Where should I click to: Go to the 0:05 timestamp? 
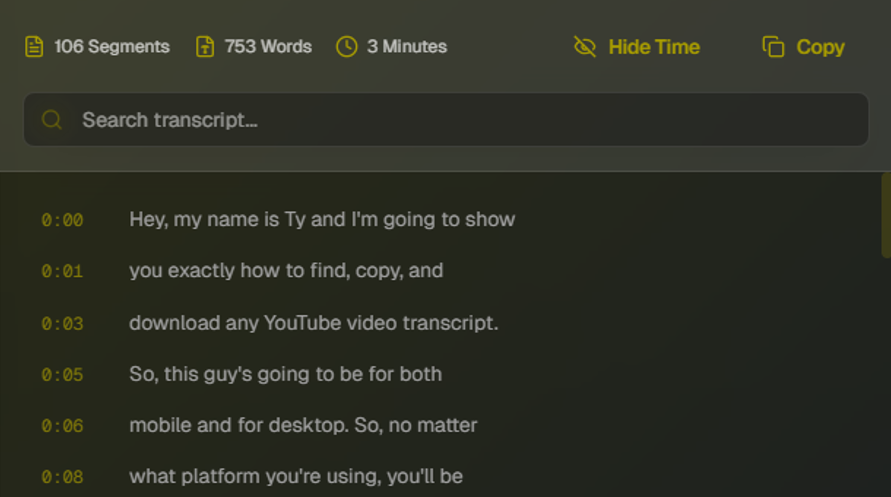coord(62,375)
